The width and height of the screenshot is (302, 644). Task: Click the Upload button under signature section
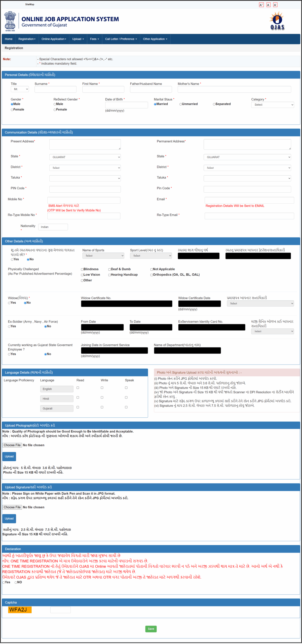pos(9,518)
